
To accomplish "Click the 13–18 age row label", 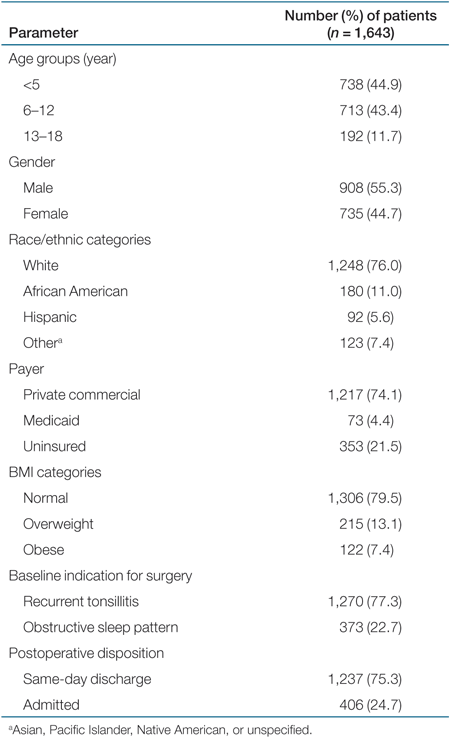I will pos(43,136).
